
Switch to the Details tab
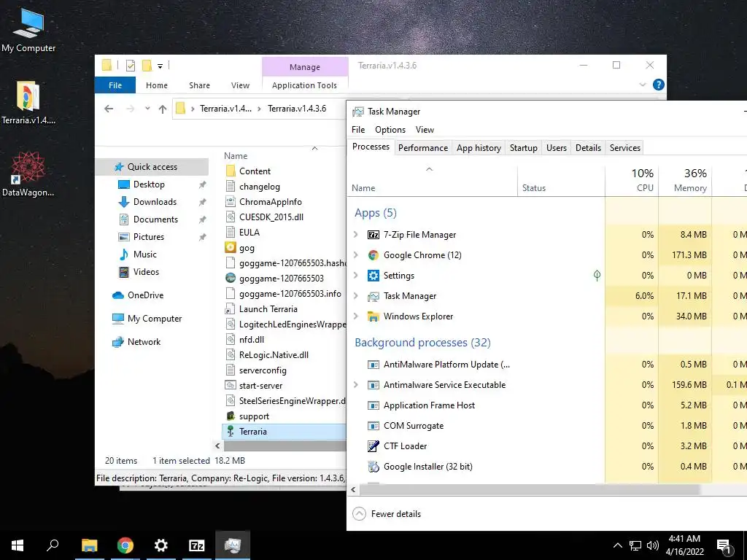click(x=588, y=148)
